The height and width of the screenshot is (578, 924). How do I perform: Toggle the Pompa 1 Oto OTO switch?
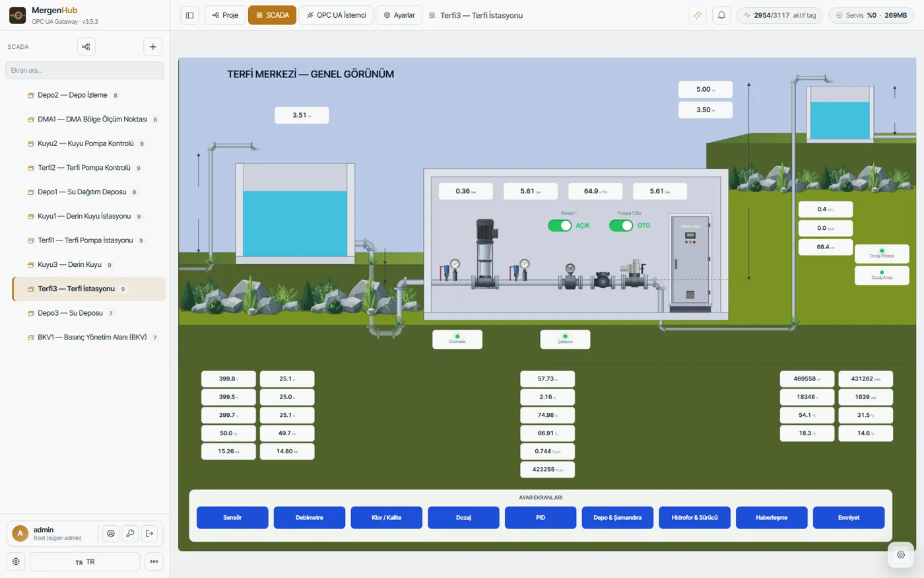tap(621, 226)
